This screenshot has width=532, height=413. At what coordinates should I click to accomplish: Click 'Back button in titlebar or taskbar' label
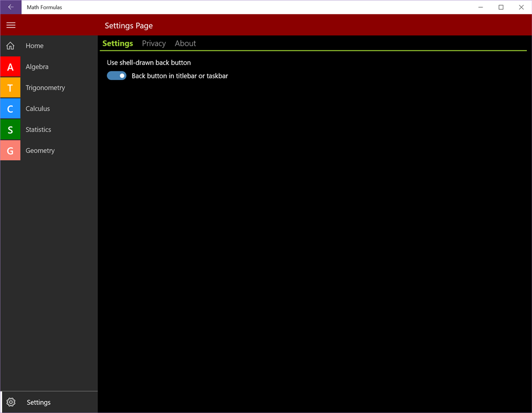[x=180, y=76]
